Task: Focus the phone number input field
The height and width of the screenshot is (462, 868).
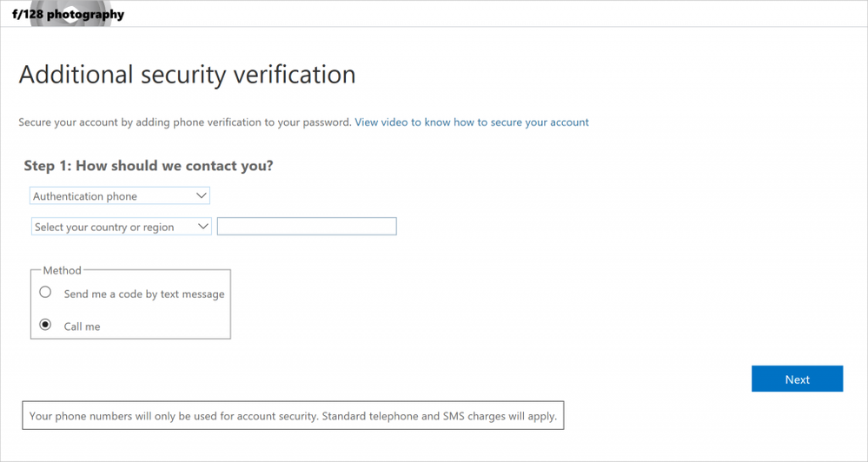Action: [x=307, y=227]
